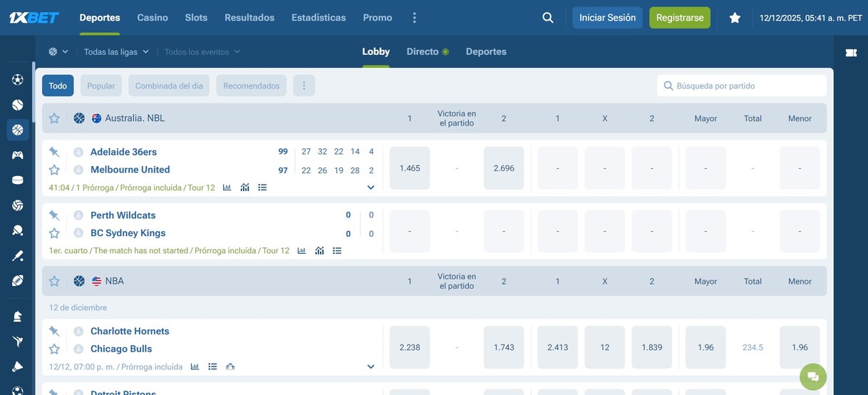Select Combinada del día filter
868x395 pixels.
coord(169,86)
